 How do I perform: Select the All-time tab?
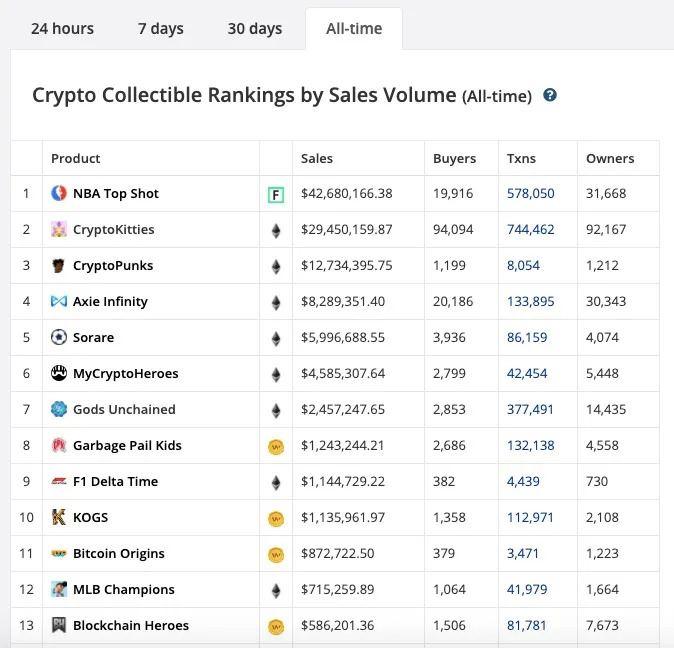354,28
